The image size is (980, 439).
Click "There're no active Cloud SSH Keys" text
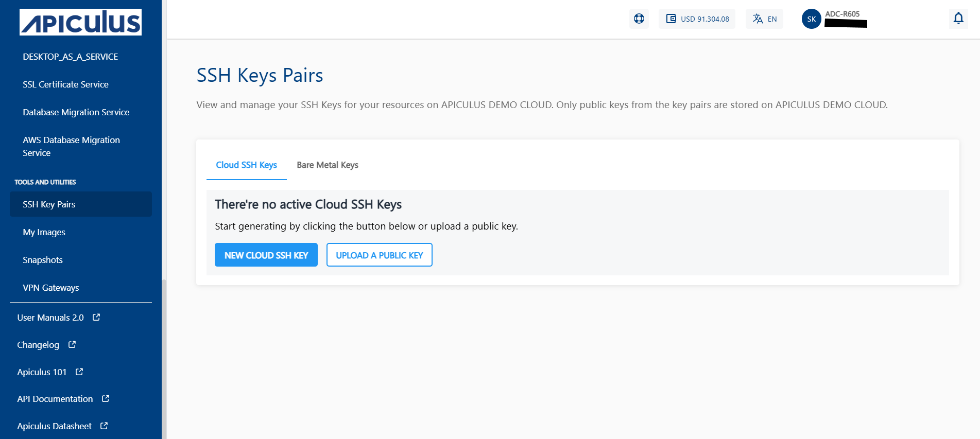point(308,204)
